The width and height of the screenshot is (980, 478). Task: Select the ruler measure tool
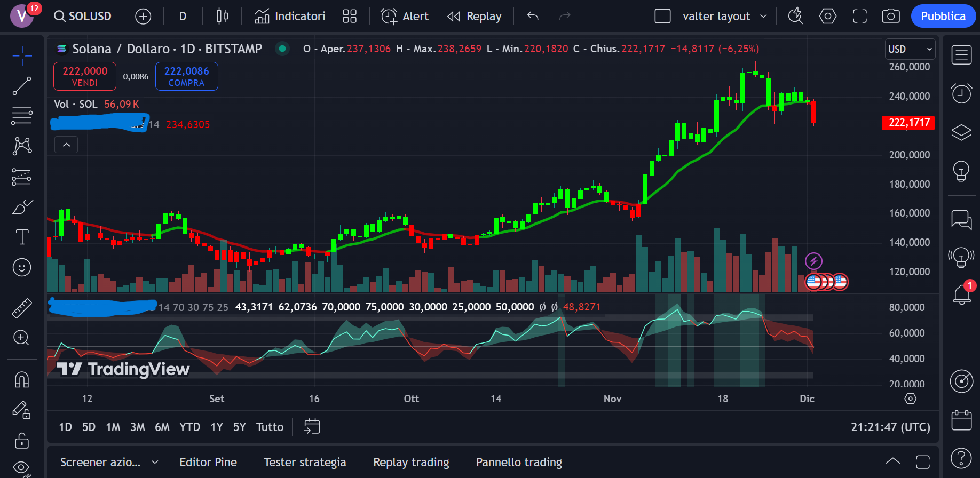coord(22,308)
